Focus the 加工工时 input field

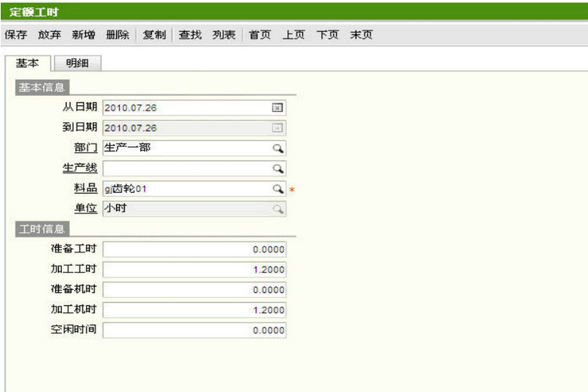click(194, 270)
